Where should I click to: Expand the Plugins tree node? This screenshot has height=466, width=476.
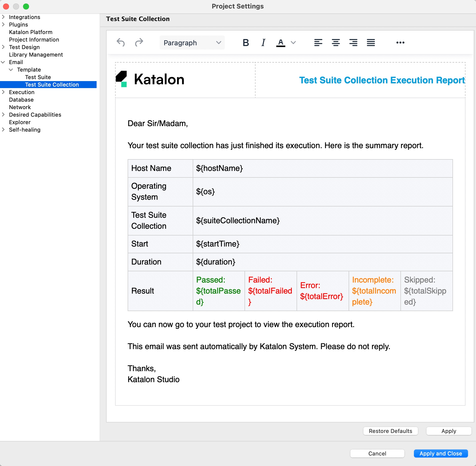point(3,25)
